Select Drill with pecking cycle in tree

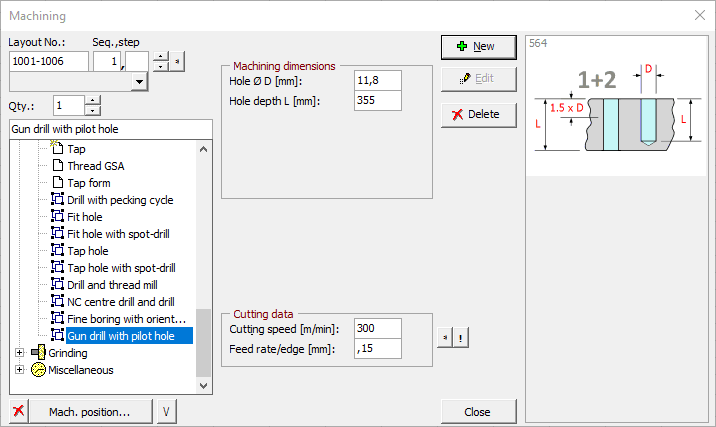tap(120, 200)
